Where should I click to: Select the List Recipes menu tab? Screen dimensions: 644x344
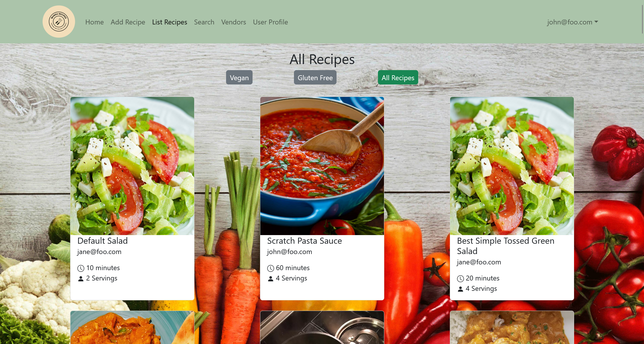point(169,22)
